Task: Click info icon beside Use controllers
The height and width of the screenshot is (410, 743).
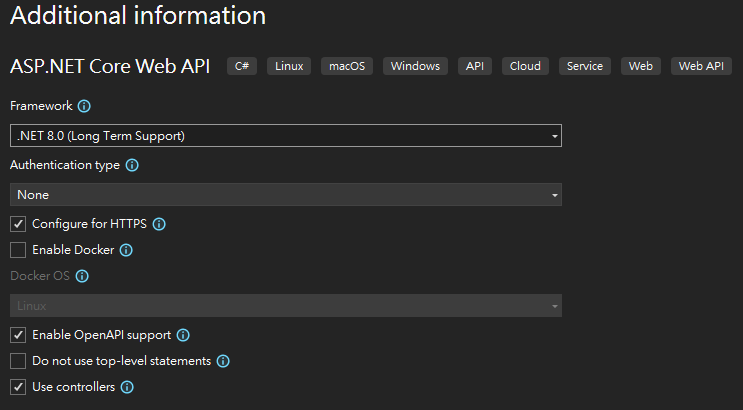Action: pos(127,387)
